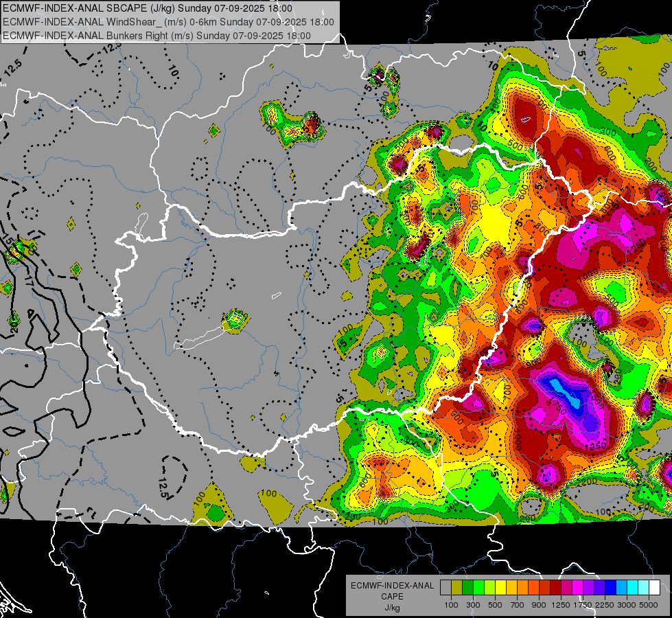Click the olive swatch in the CAPE legend
The height and width of the screenshot is (618, 672).
(x=457, y=588)
